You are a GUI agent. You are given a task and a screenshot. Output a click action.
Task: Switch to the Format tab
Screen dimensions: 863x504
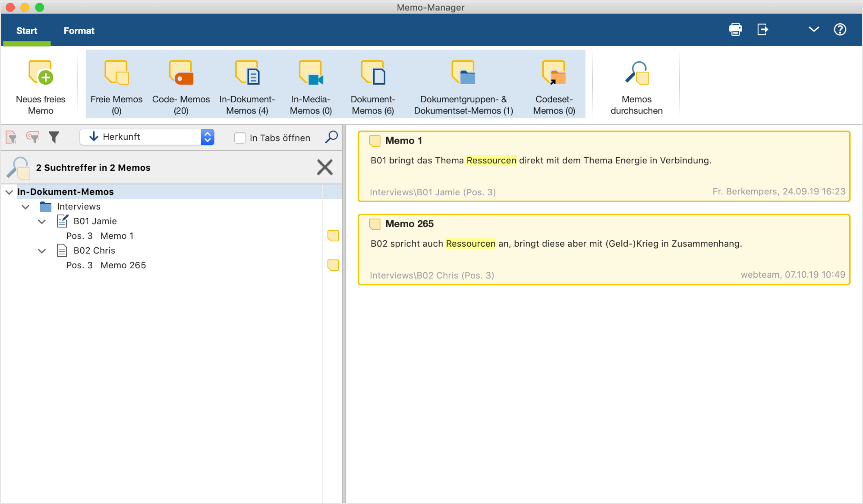tap(79, 31)
